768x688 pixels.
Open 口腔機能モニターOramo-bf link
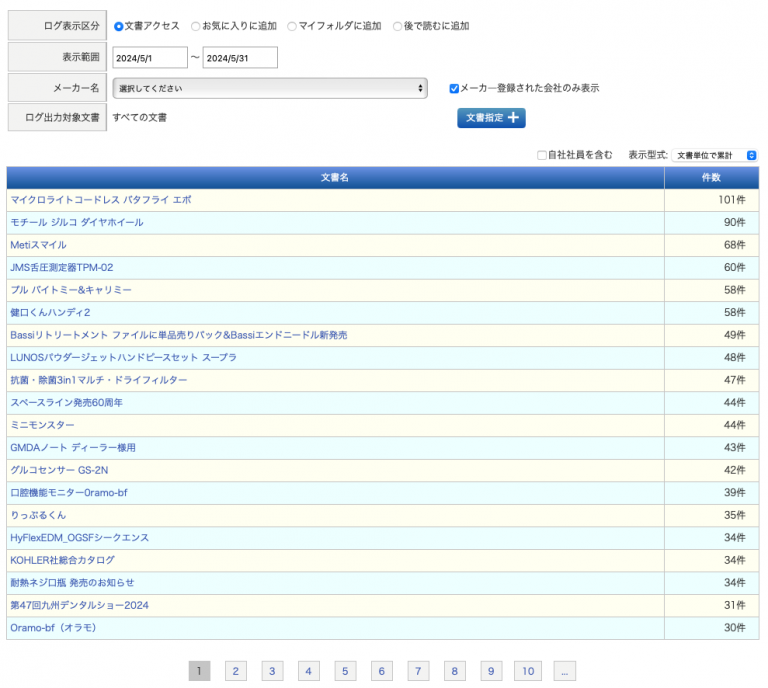(x=69, y=493)
